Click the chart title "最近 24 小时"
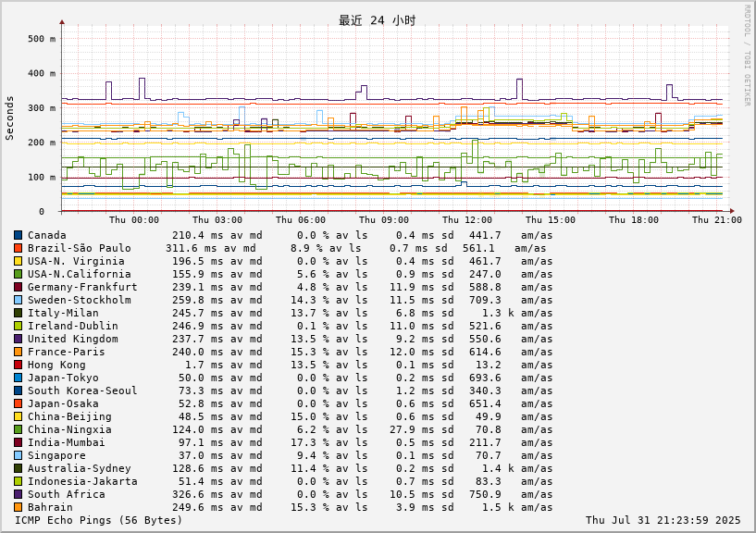Image resolution: width=756 pixels, height=533 pixels. (377, 20)
